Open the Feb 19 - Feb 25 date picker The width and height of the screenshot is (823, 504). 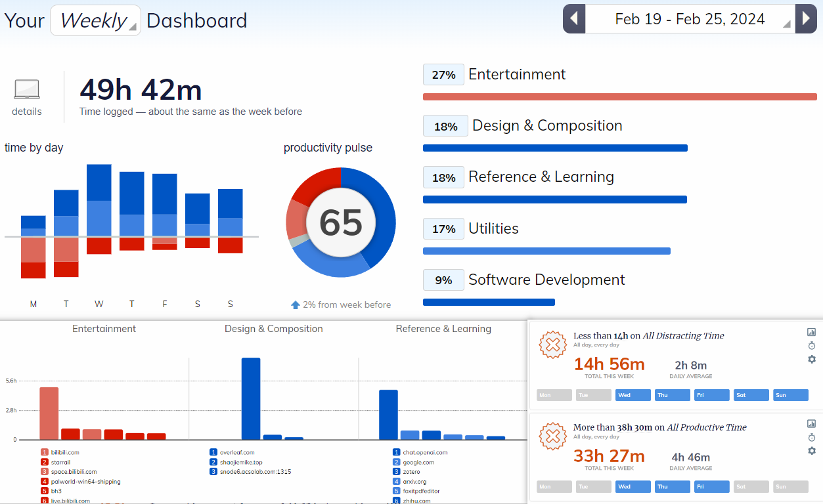click(690, 19)
